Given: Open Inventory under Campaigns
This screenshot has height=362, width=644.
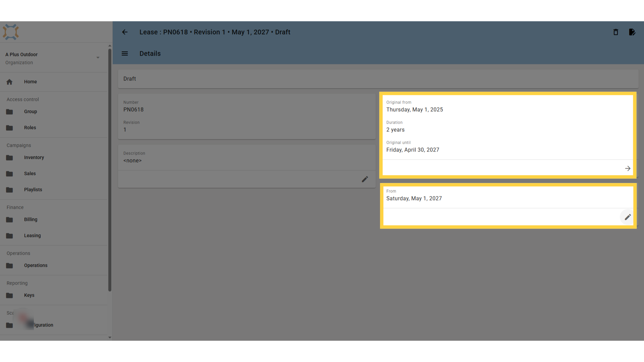Looking at the screenshot, I should 54,158.
